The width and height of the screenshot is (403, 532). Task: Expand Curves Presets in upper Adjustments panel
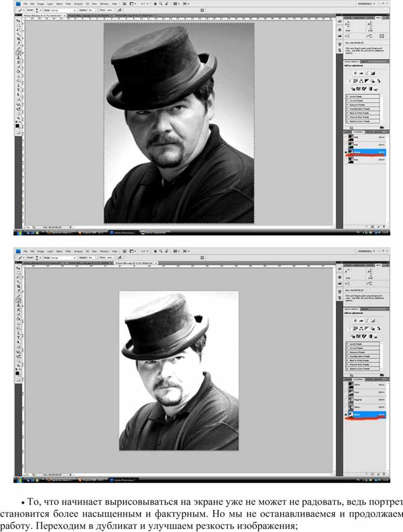(347, 101)
